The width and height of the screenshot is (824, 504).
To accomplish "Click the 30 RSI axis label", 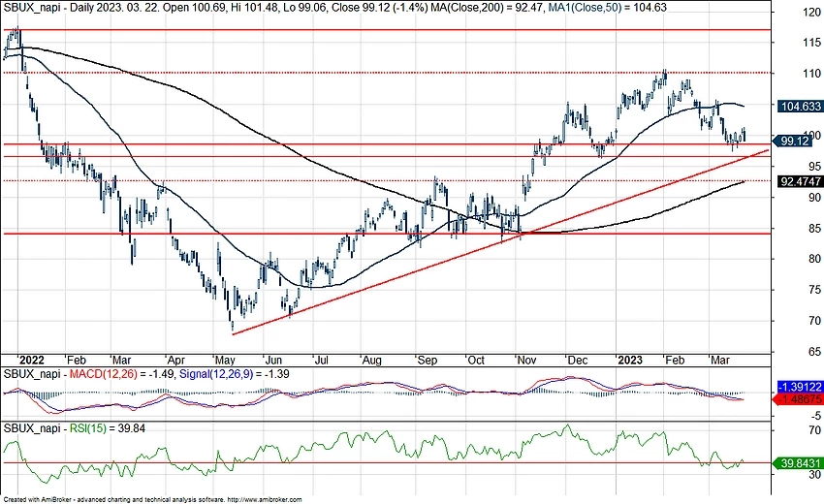I will pos(814,475).
